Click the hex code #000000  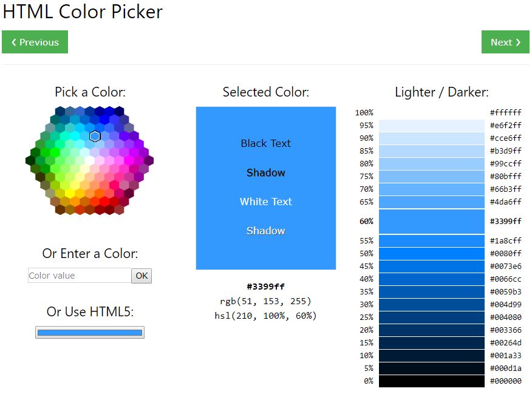coord(506,381)
